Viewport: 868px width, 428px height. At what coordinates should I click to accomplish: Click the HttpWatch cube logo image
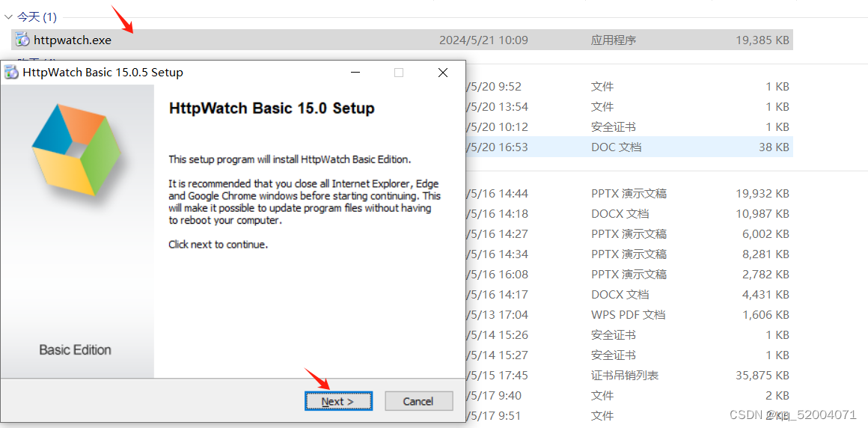pyautogui.click(x=76, y=150)
